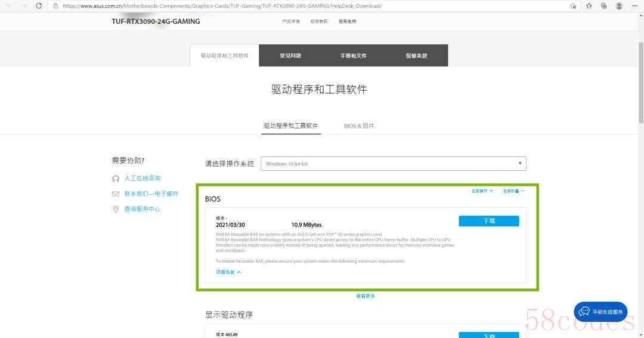Collapse the 详细讯息 details in BIOS entry
644x338 pixels.
pos(228,272)
